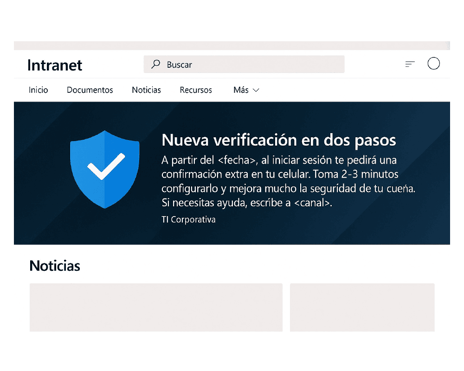Screen dimensions: 464x371
Task: Open the Recursos menu item
Action: coord(196,90)
